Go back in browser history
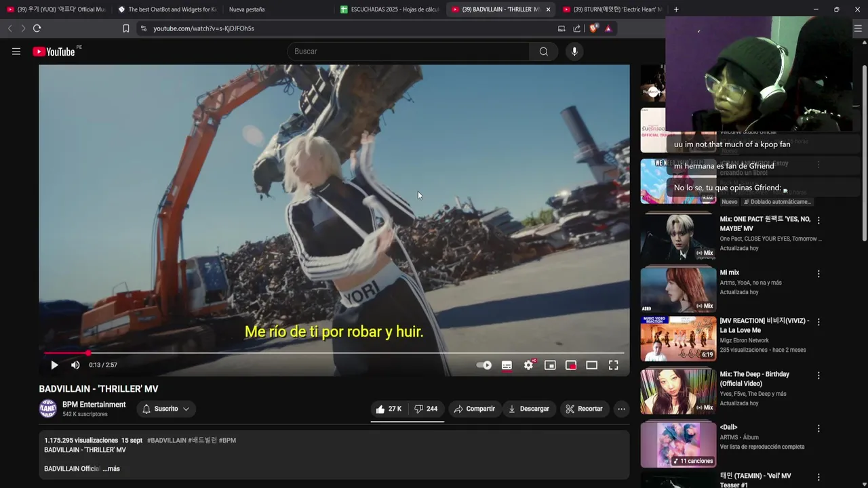868x488 pixels. 9,28
